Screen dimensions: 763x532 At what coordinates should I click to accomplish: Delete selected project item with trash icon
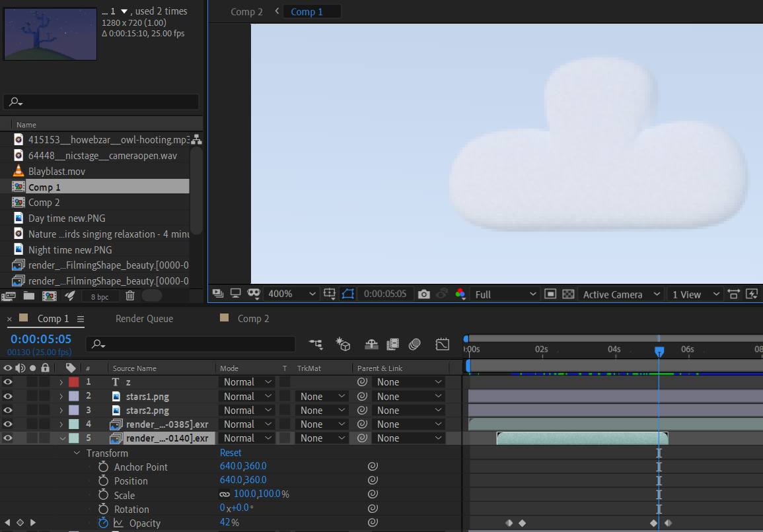coord(130,296)
